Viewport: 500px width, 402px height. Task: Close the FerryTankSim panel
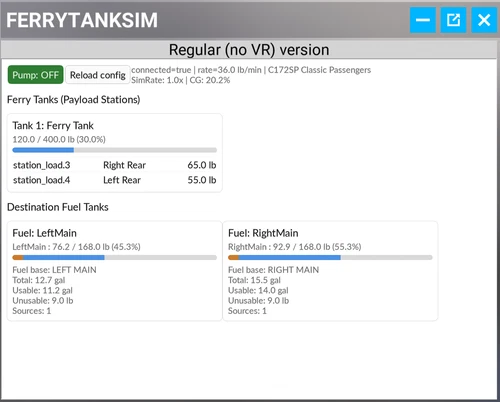[484, 20]
